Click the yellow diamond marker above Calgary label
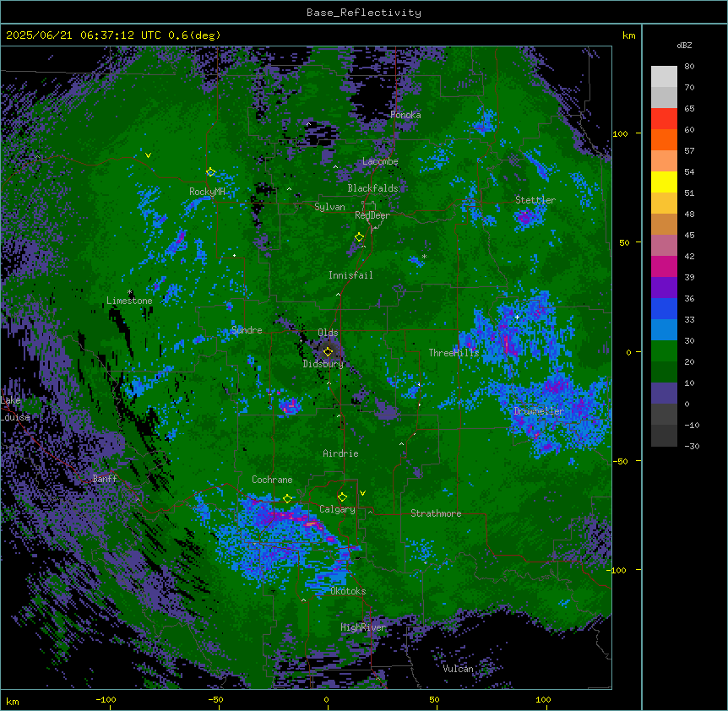The width and height of the screenshot is (728, 711). 342,497
